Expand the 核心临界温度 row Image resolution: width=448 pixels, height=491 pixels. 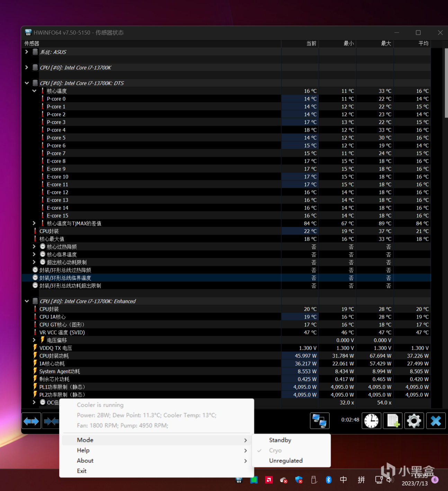coord(34,255)
